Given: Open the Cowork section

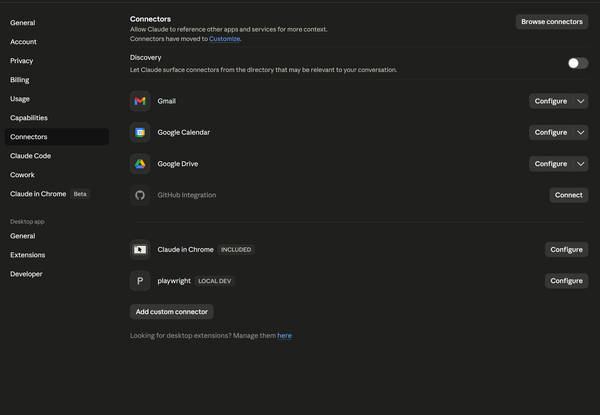Looking at the screenshot, I should coord(57,175).
